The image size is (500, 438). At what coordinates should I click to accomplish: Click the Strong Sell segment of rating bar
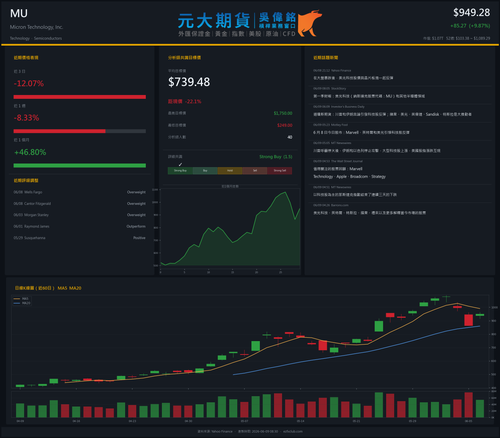[x=280, y=171]
